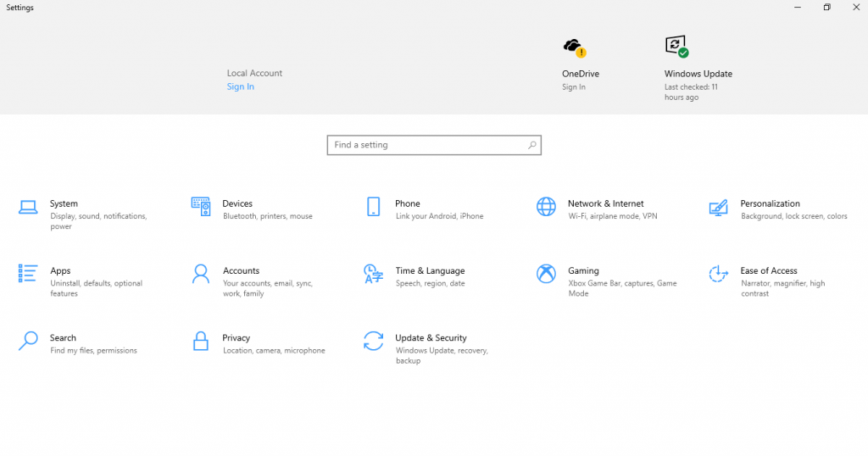
Task: Open the Search magnifier category icon
Action: (x=28, y=341)
